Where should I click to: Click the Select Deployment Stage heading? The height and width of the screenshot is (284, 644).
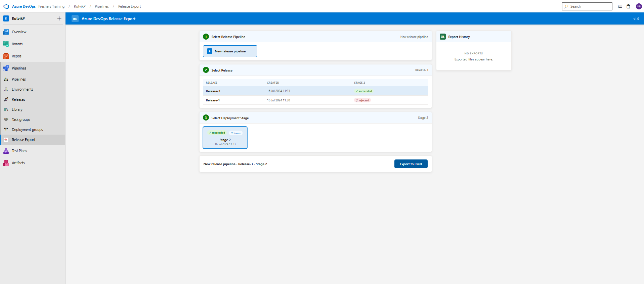point(230,118)
